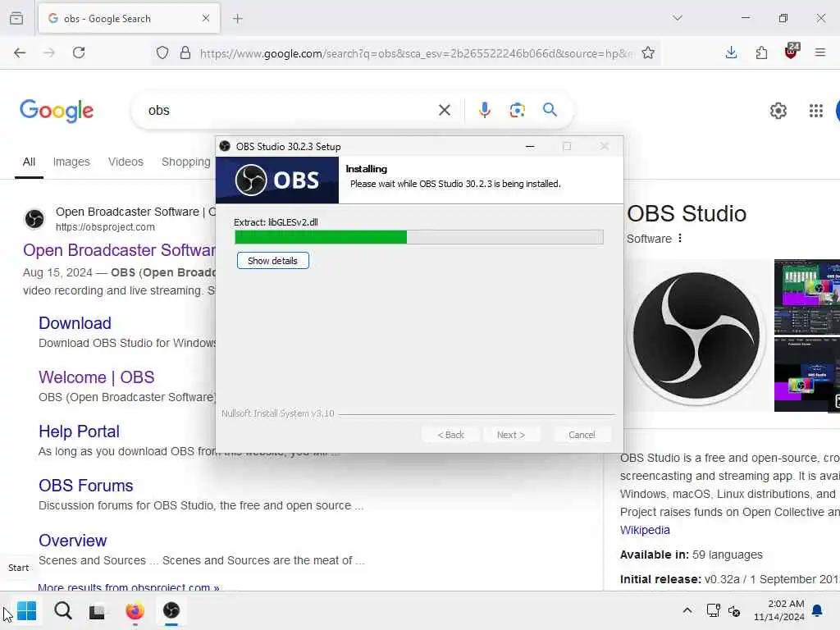Open the Wikipedia link in knowledge panel
This screenshot has width=840, height=630.
pos(645,530)
